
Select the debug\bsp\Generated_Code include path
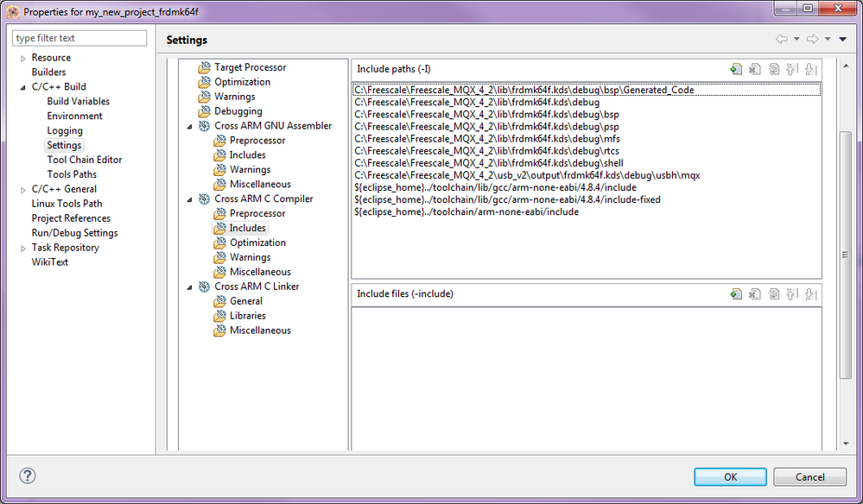(x=587, y=90)
